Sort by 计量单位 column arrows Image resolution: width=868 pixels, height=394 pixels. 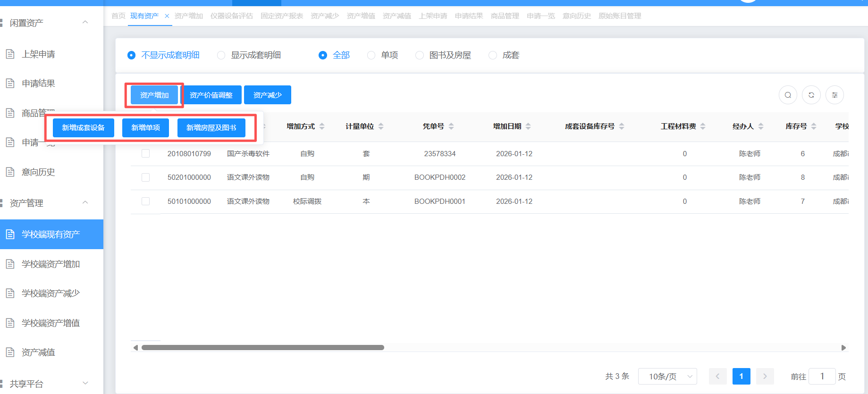click(381, 126)
